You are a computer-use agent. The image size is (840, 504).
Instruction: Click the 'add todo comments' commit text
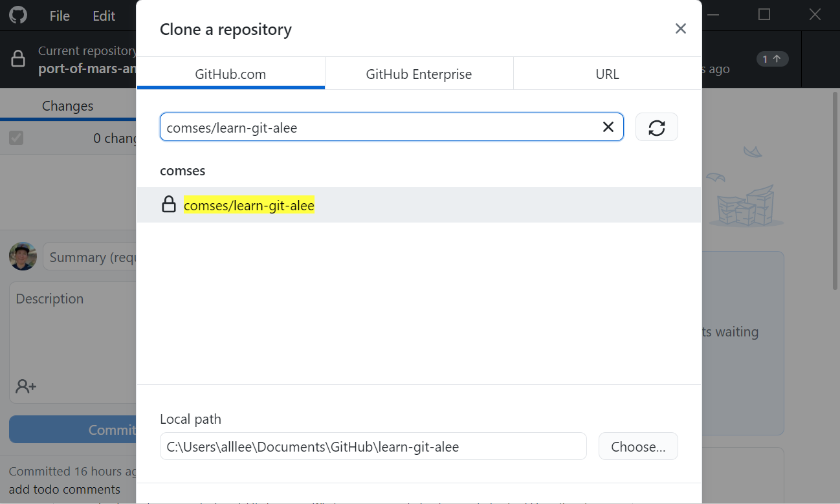click(x=65, y=489)
